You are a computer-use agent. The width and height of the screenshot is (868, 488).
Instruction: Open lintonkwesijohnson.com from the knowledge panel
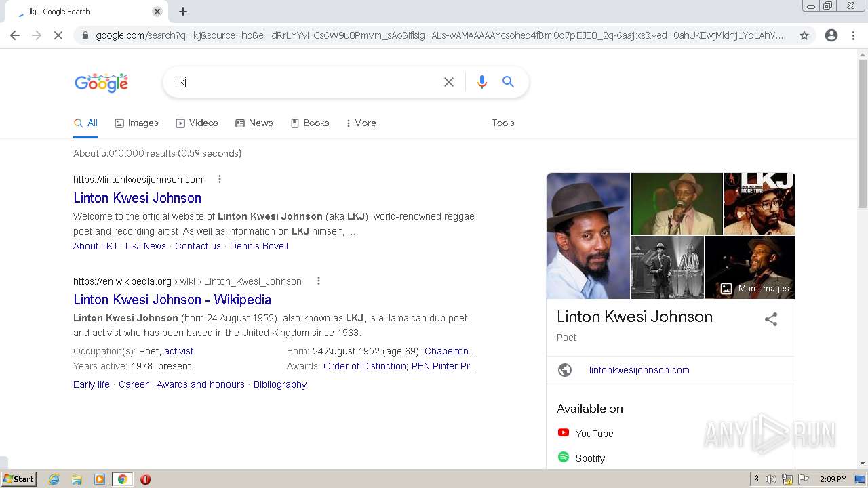639,370
